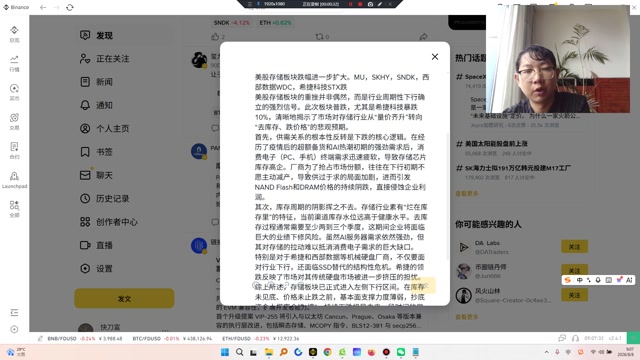Click the camera icon on the recording toolbar
This screenshot has height=360, width=640.
click(370, 4)
